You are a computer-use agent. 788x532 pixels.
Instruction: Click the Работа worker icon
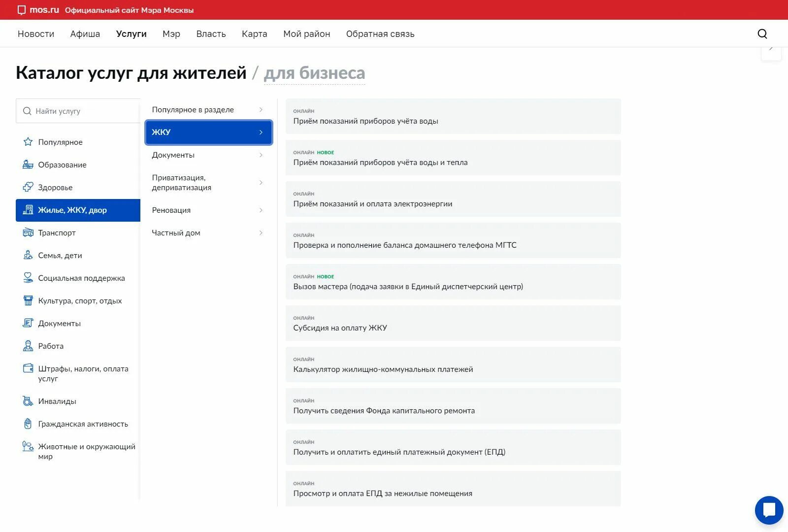click(28, 346)
